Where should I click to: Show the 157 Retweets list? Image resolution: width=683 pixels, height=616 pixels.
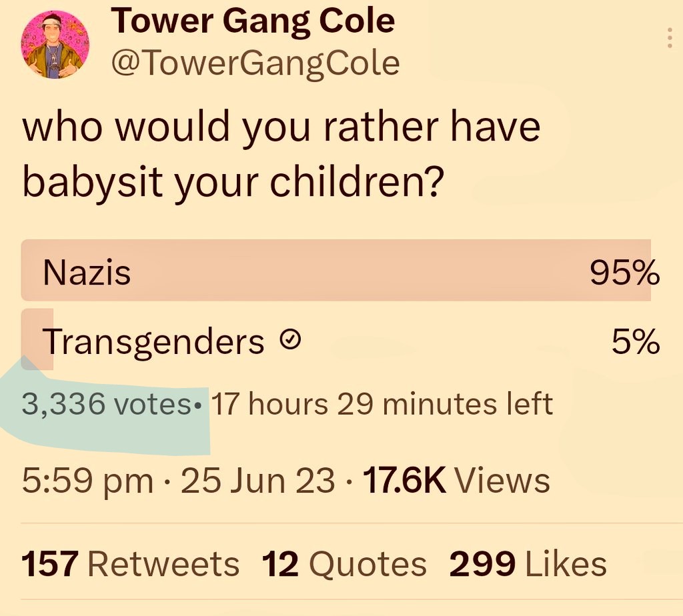tap(130, 564)
